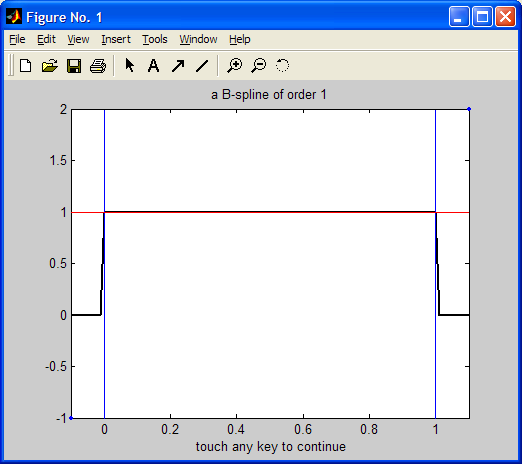Viewport: 522px width, 464px height.
Task: Toggle the Zoom In tool
Action: [235, 65]
